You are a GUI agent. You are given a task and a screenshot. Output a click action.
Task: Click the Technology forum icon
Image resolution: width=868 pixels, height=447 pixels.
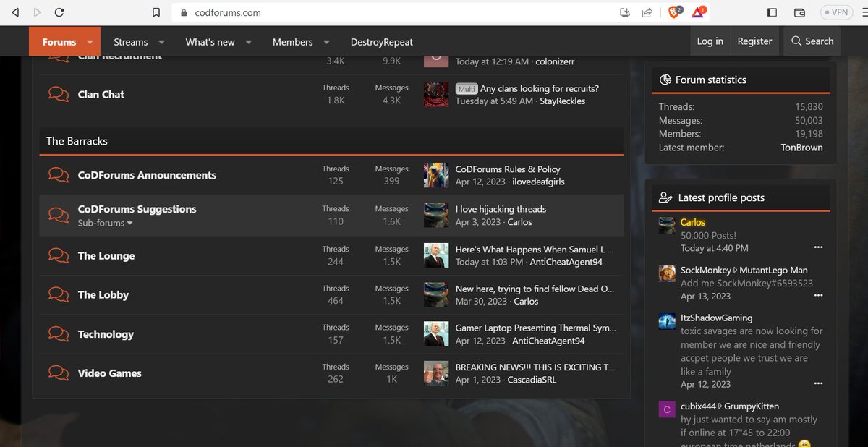tap(58, 334)
